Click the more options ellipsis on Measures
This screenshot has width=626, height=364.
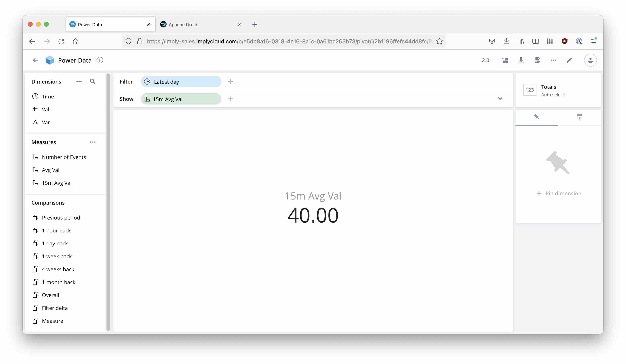click(92, 142)
